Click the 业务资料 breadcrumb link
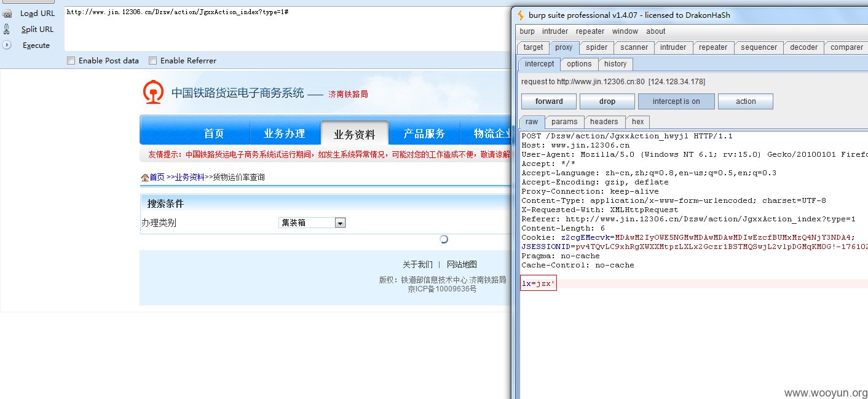 coord(190,177)
